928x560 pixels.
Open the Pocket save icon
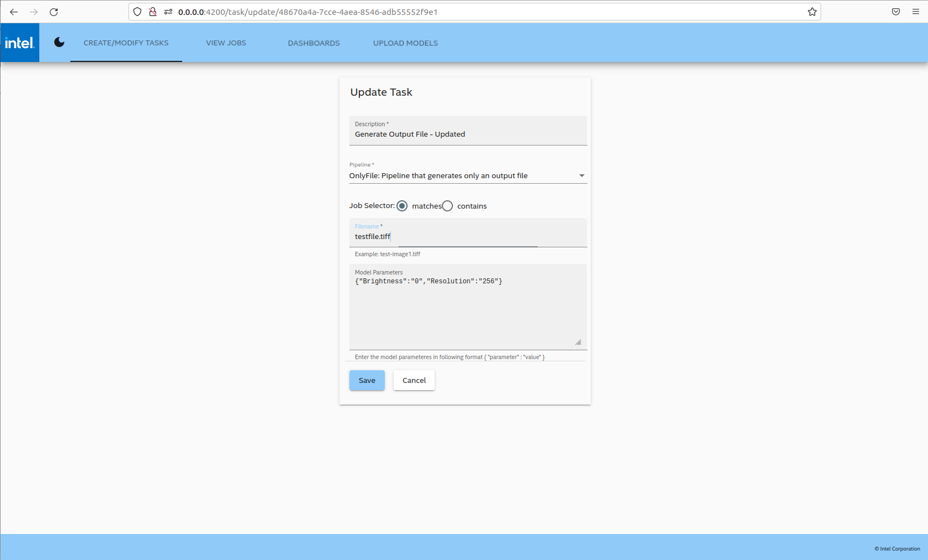pos(895,12)
